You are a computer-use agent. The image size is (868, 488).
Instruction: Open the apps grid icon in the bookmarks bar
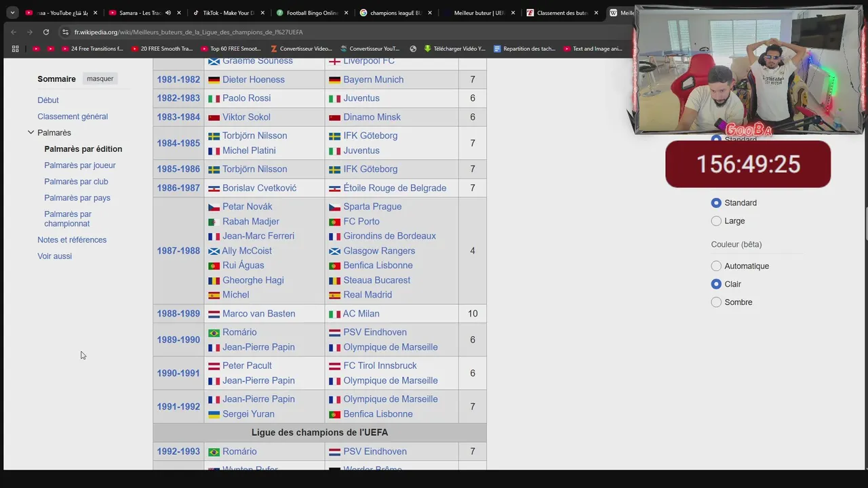click(15, 49)
